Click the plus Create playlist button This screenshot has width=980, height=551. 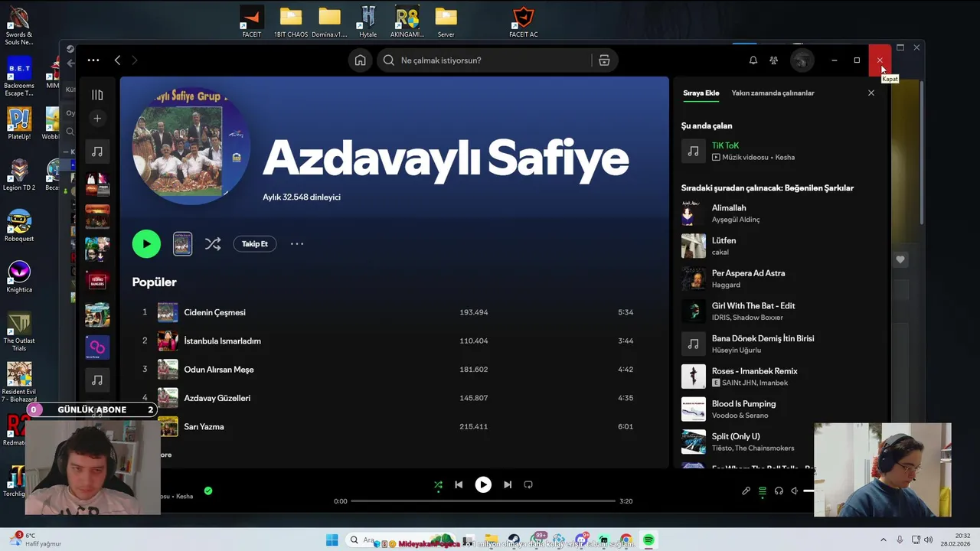point(97,119)
